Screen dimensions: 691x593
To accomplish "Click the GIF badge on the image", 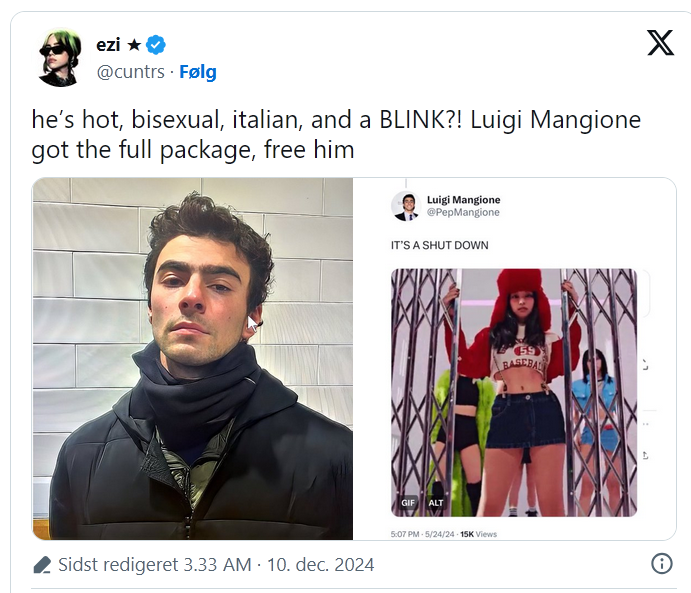I will (408, 503).
